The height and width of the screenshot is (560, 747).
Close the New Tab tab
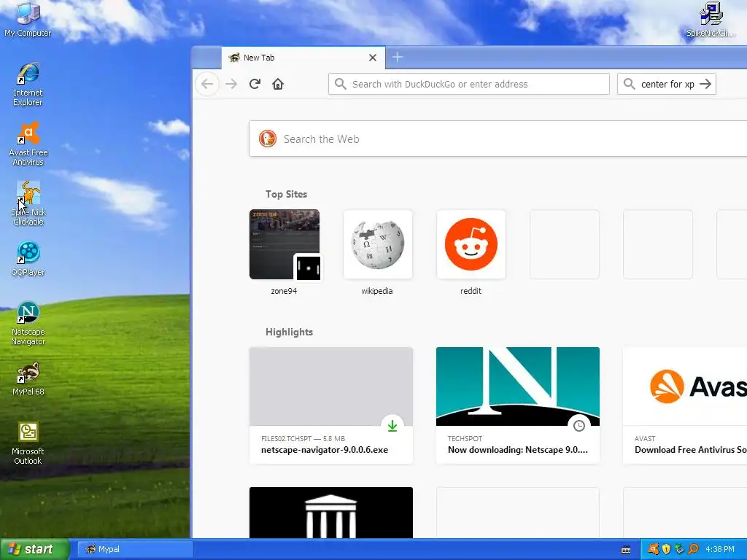pyautogui.click(x=373, y=58)
